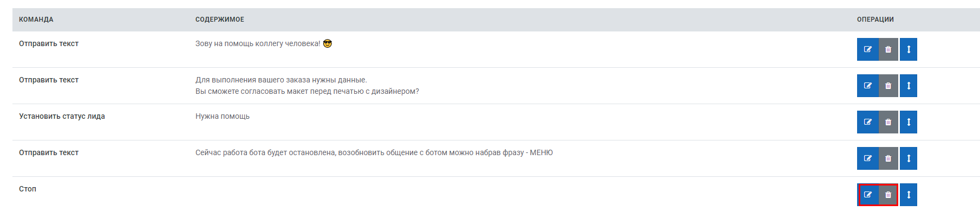Edit the 'Для выполнения вашего заказа' command
This screenshot has width=980, height=211.
point(867,86)
